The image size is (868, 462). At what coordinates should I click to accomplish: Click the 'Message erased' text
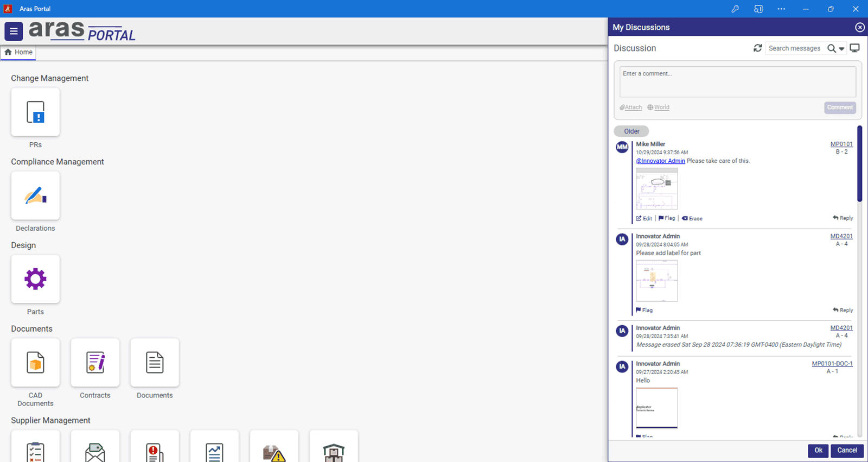[x=739, y=345]
